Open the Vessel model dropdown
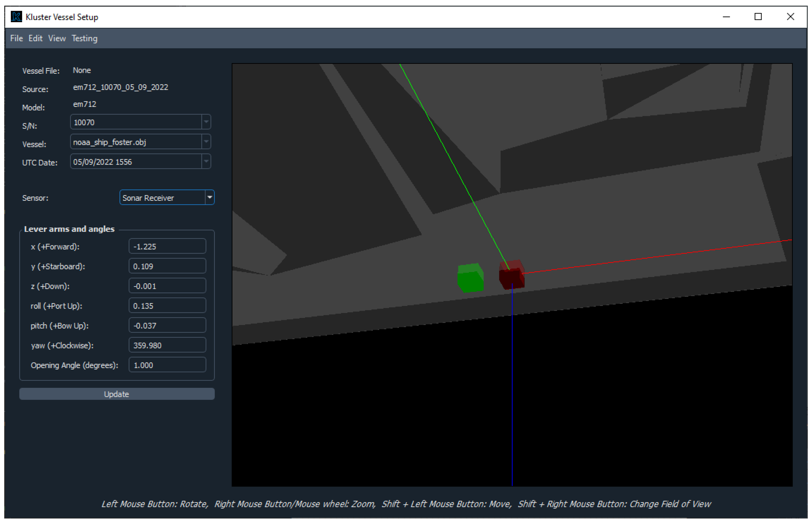The image size is (812, 525). point(206,142)
